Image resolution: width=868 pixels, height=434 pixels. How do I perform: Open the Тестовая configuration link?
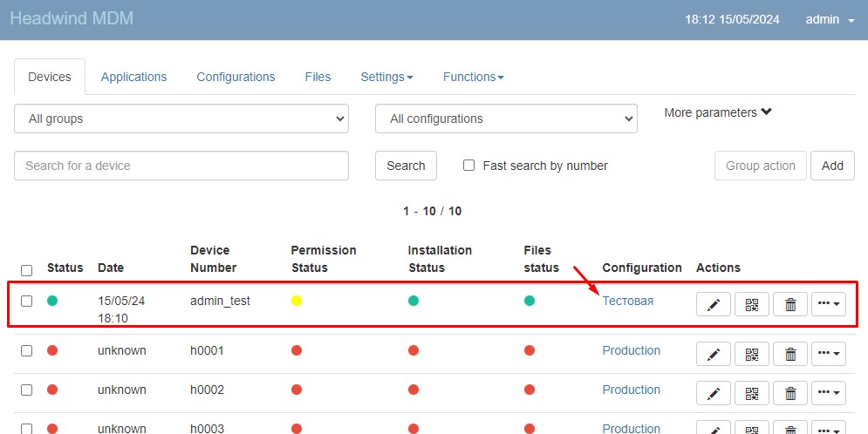pyautogui.click(x=628, y=301)
